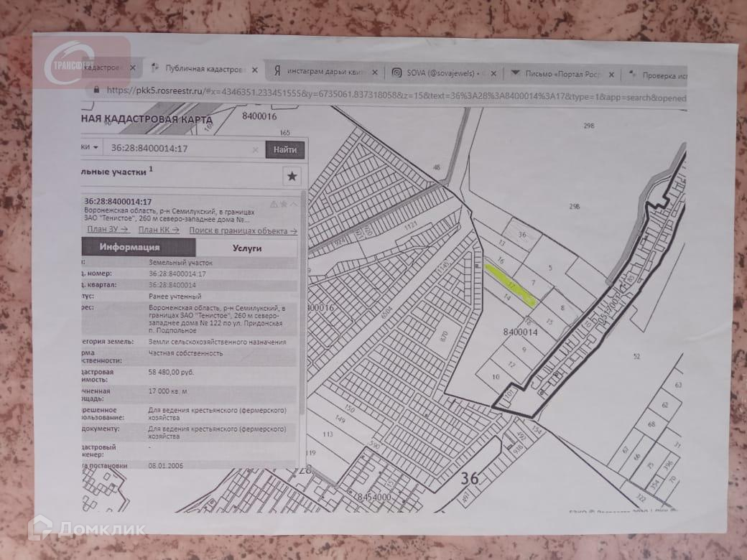Click the 8400016 quarter label at the top of the map
The height and width of the screenshot is (560, 747).
pos(259,116)
